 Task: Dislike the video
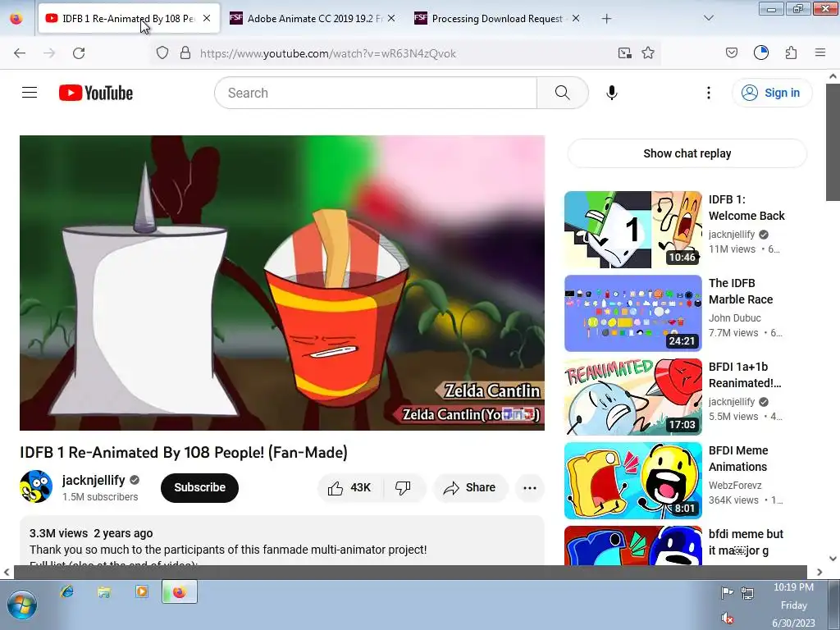(x=404, y=487)
